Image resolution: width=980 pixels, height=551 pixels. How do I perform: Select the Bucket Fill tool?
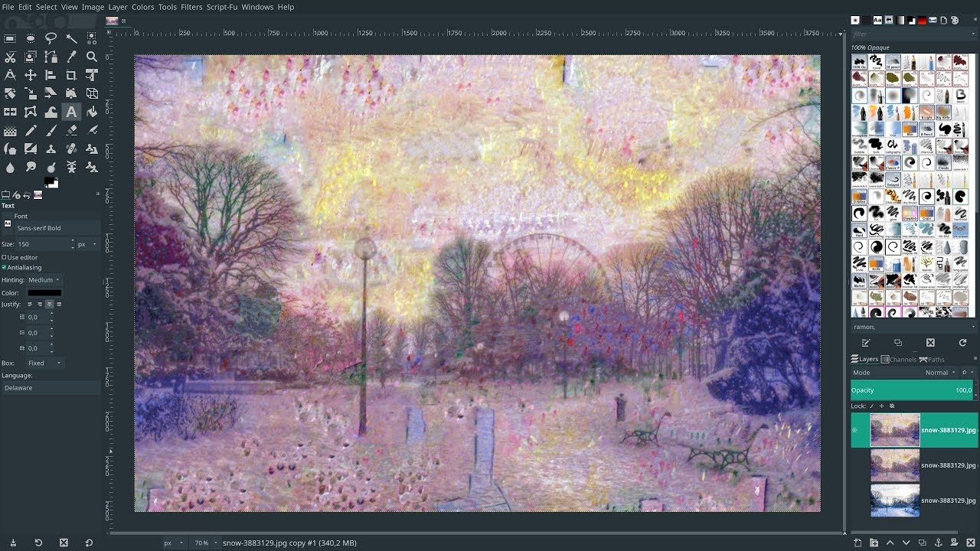pyautogui.click(x=92, y=112)
